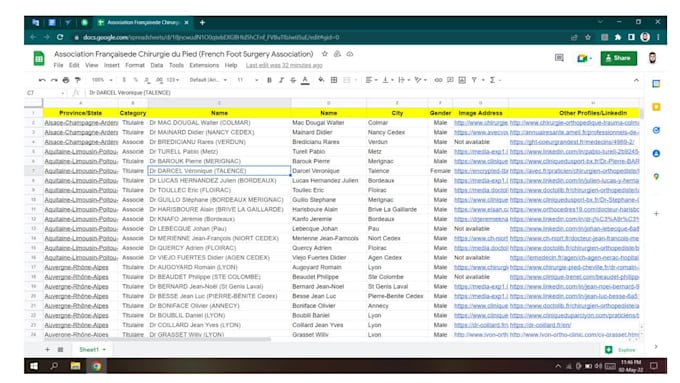Viewport: 680px width, 383px height.
Task: Open the Insert menu
Action: pyautogui.click(x=111, y=65)
